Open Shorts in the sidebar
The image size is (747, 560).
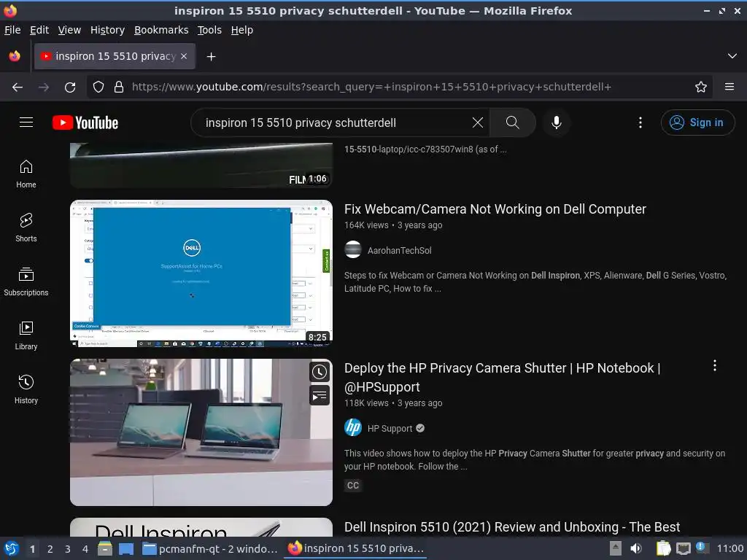[26, 228]
